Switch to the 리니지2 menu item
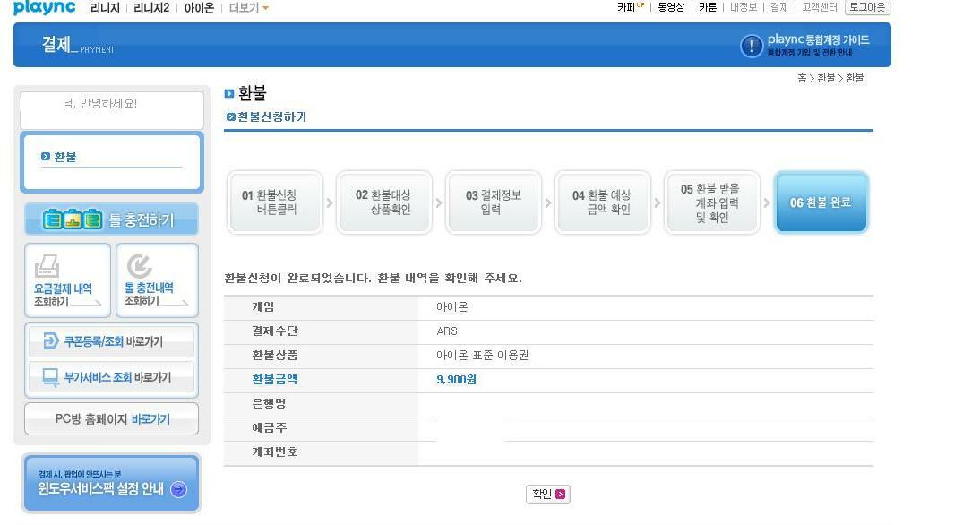The width and height of the screenshot is (980, 525). pyautogui.click(x=152, y=8)
